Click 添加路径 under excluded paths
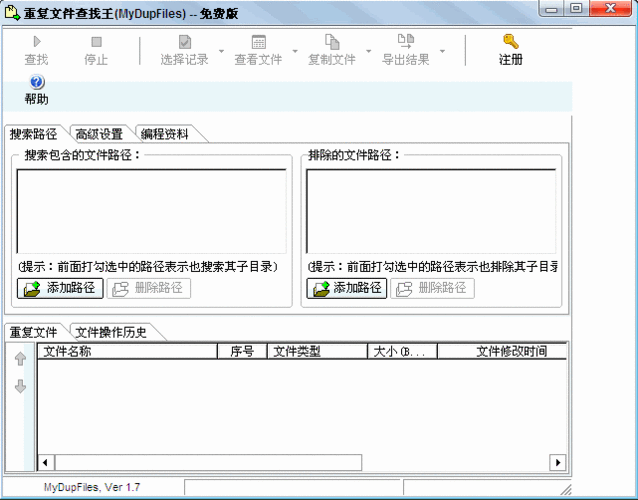638x500 pixels. [347, 288]
